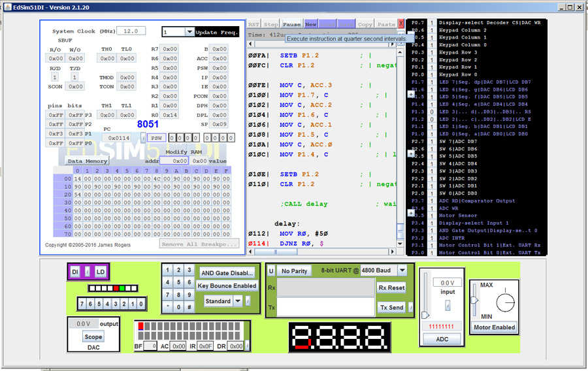Toggle the Motor Enabled button

pyautogui.click(x=495, y=327)
